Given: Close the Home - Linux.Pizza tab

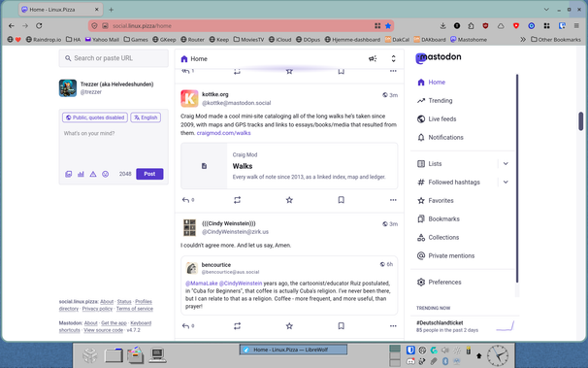Looking at the screenshot, I should tap(96, 10).
